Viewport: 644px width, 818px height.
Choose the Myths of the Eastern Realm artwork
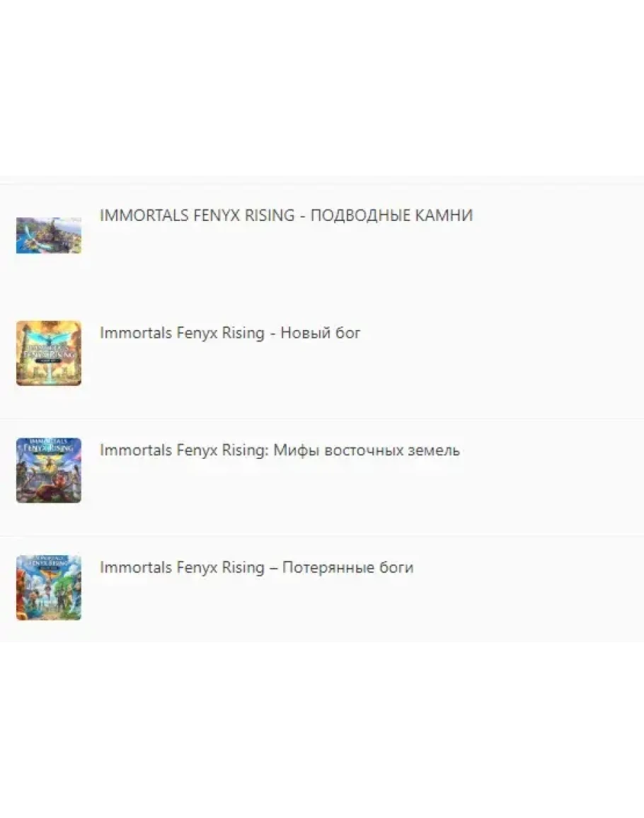[x=49, y=470]
